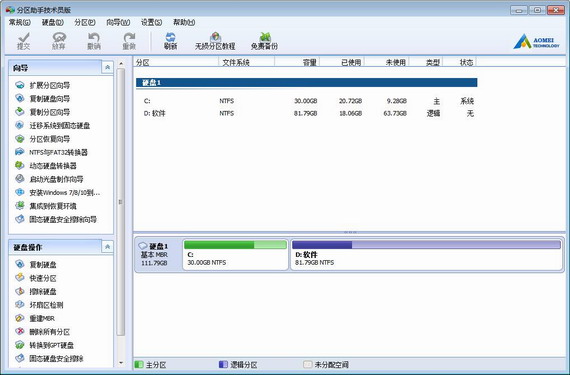The image size is (570, 375).
Task: Sort by the 容量 column header
Action: click(x=297, y=62)
